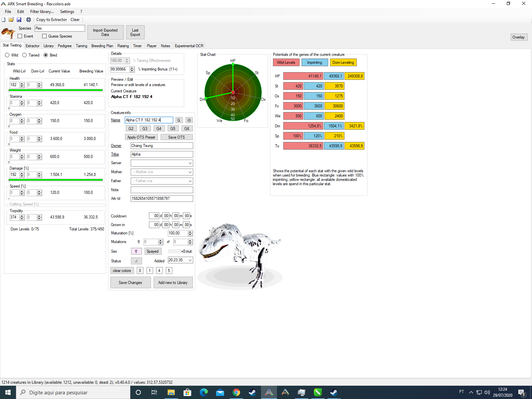Screen dimensions: 532x399
Task: Open Cortana circle in the taskbar
Action: [x=138, y=392]
